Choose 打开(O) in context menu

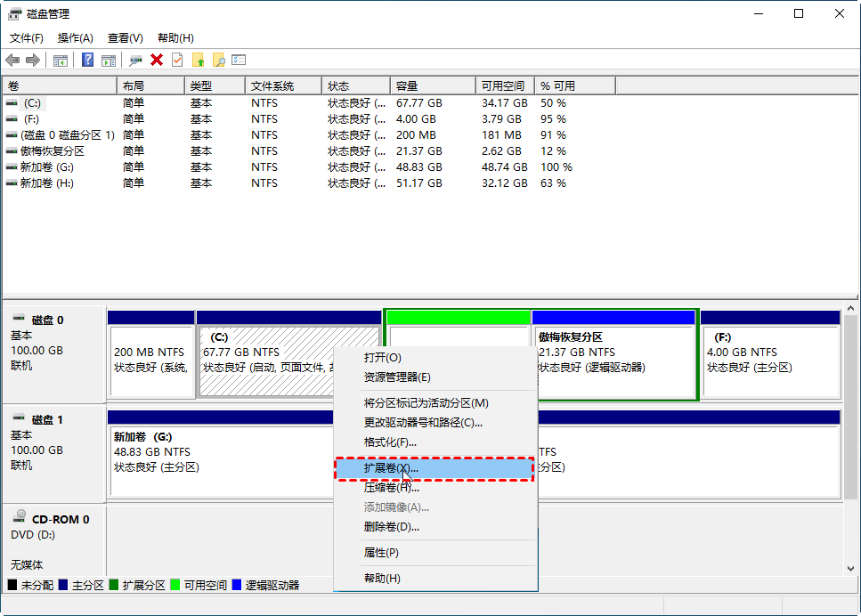click(435, 358)
